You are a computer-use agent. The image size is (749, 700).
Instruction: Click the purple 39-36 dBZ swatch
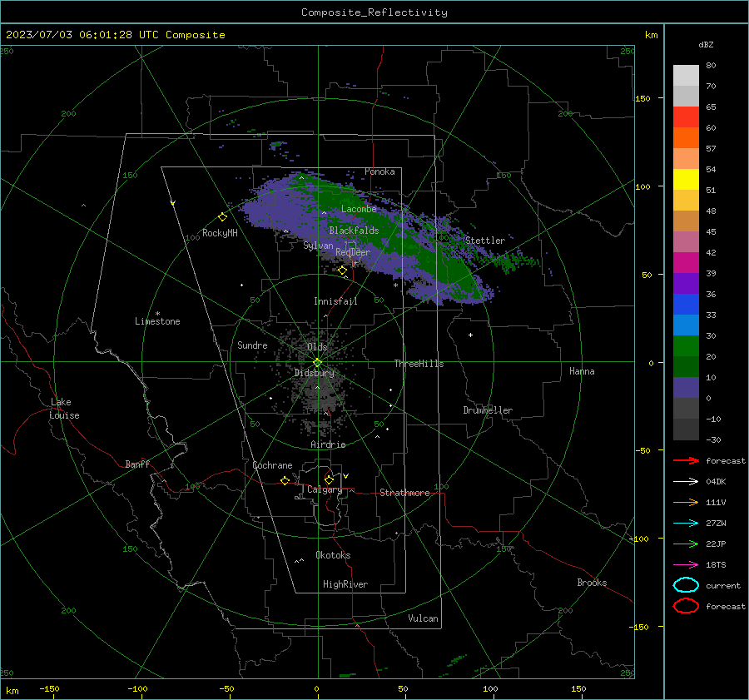pyautogui.click(x=686, y=283)
